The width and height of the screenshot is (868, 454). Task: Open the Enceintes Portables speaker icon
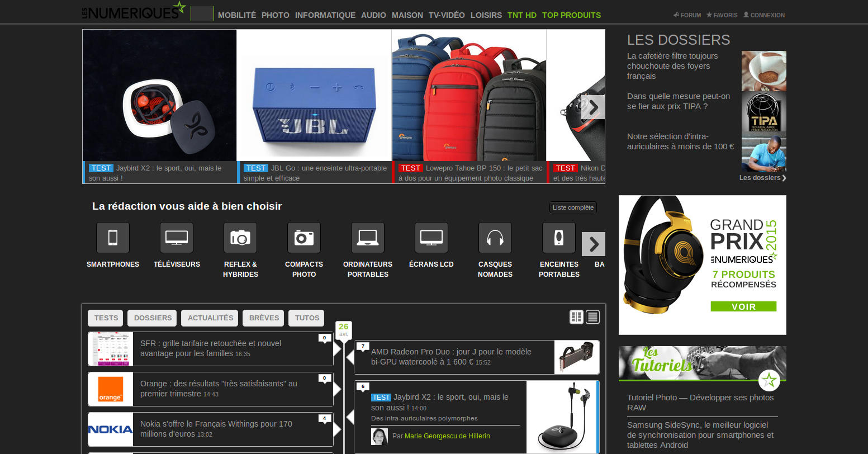click(x=559, y=238)
